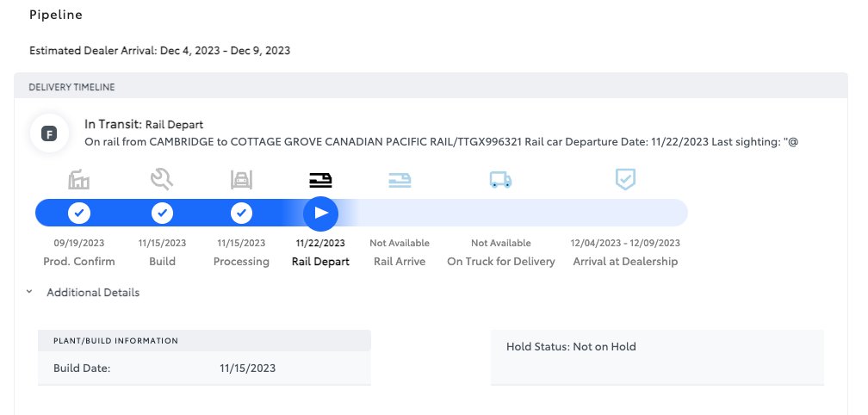
Task: Click the Prod. Confirm checkmark circle
Action: tap(79, 213)
